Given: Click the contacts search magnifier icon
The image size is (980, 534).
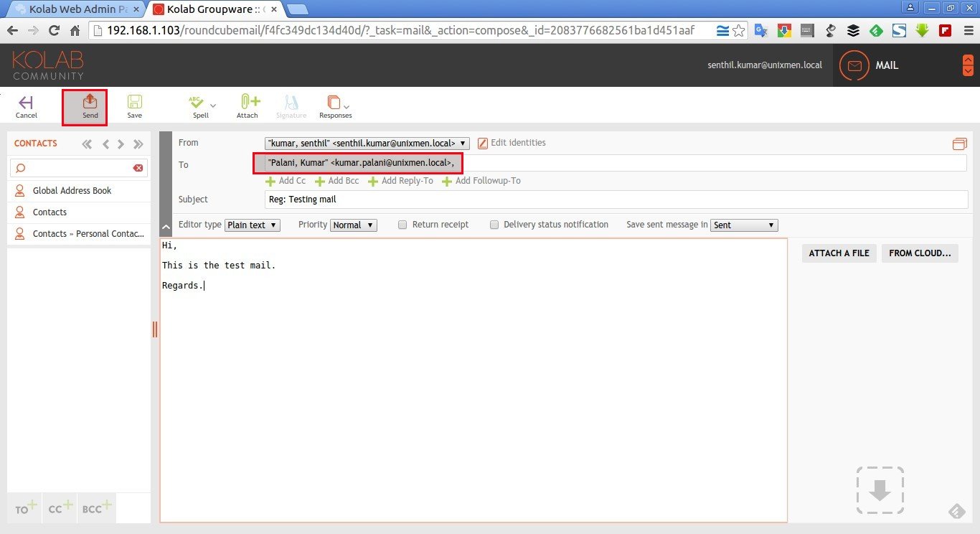Looking at the screenshot, I should point(20,168).
